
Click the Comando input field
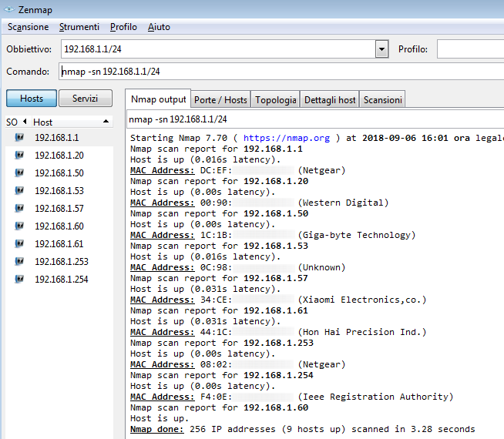coord(277,72)
